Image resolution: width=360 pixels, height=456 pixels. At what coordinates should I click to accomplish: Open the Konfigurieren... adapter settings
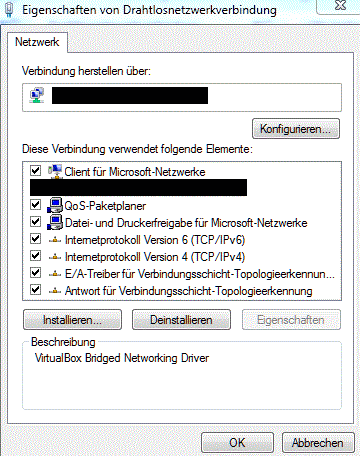(x=296, y=129)
